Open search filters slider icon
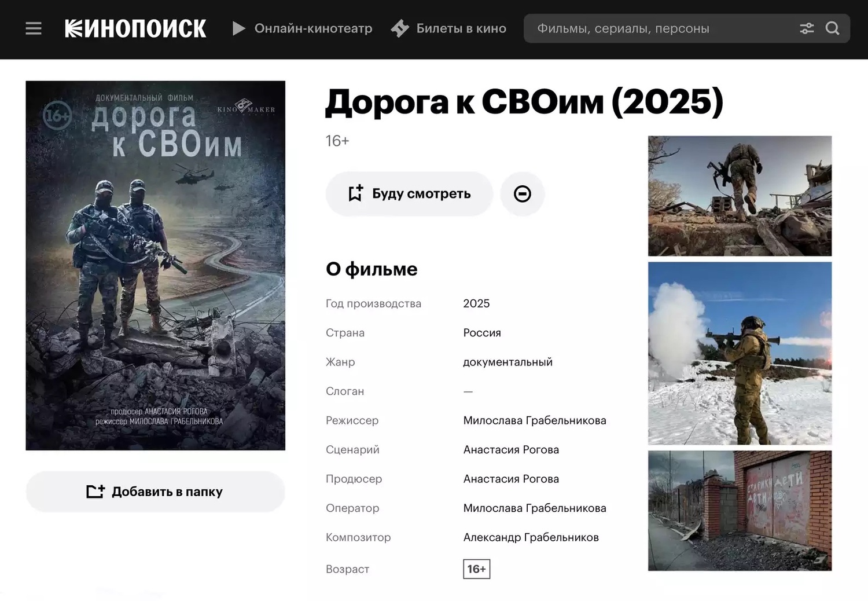Screen dimensions: 868x601 [x=807, y=28]
